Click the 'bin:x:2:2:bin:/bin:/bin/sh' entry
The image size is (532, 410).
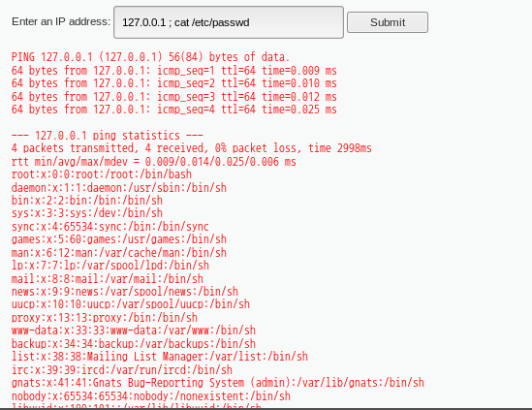point(87,201)
